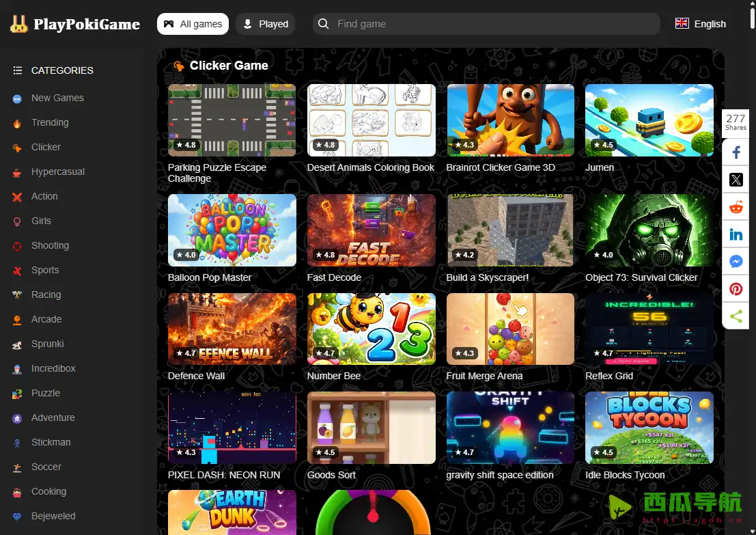Open Defence Wall game thumbnail

[232, 329]
